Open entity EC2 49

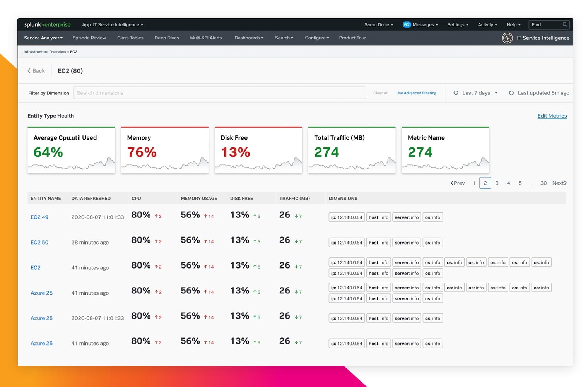pyautogui.click(x=39, y=217)
